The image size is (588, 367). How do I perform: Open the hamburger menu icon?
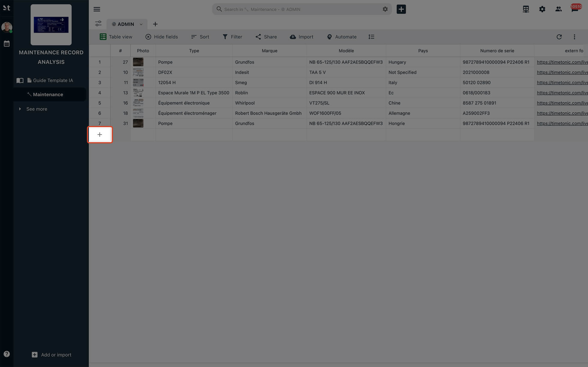coord(97,9)
